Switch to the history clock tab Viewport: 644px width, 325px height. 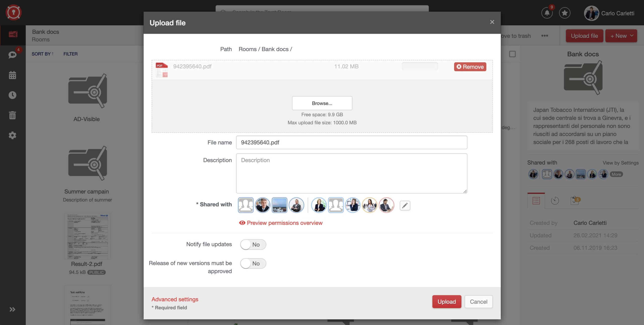click(555, 200)
